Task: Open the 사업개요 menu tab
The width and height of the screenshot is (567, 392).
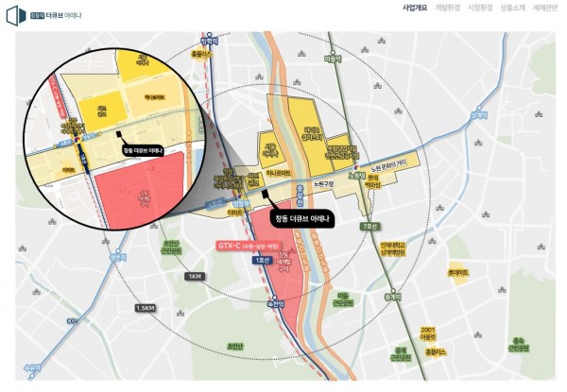Action: point(415,8)
